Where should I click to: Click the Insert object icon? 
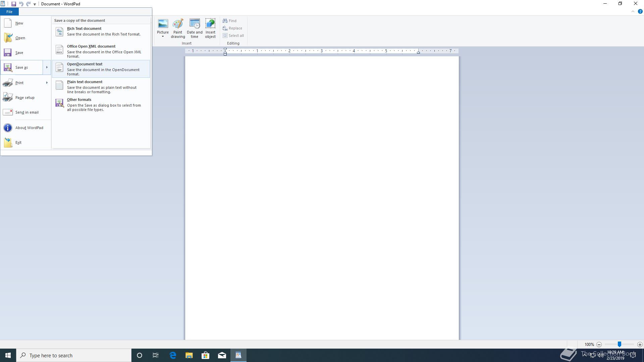click(x=210, y=28)
